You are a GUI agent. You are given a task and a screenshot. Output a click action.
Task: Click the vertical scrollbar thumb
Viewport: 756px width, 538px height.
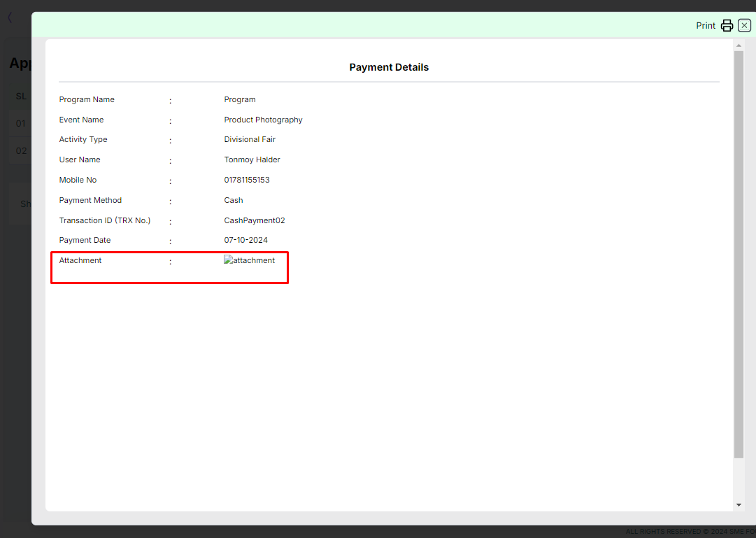tap(739, 254)
